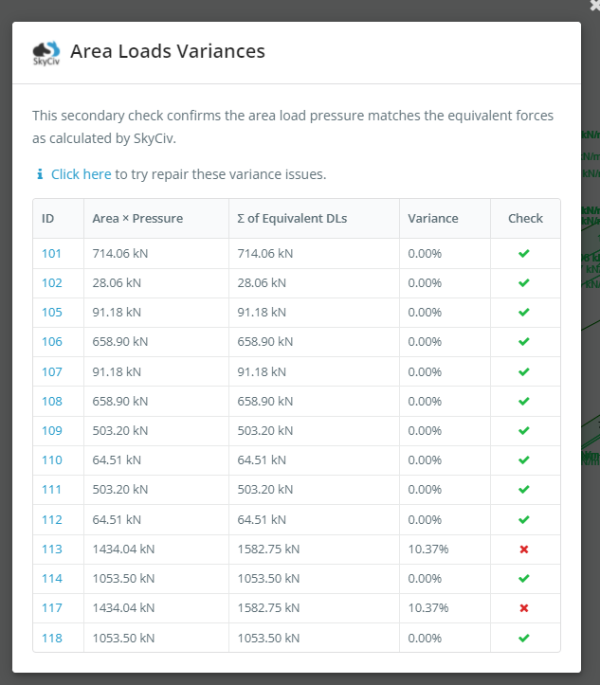Open area load ID 113 link

(x=52, y=549)
